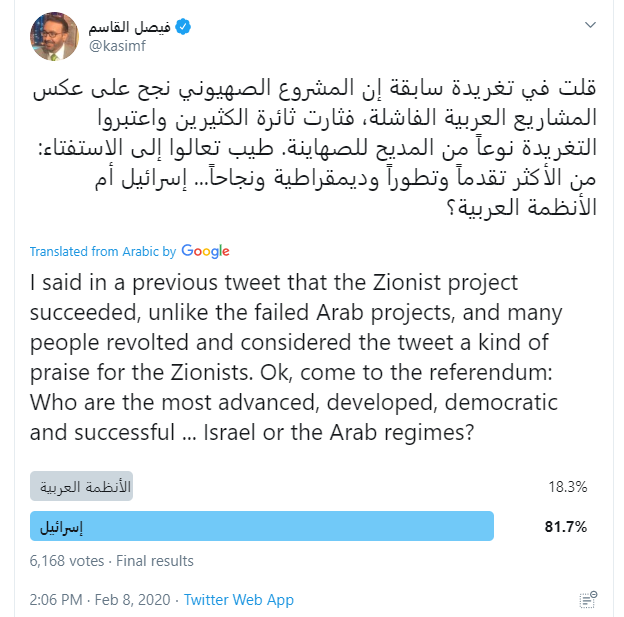624x617 pixels.
Task: Click the إسرائيل label inside the blue bar
Action: coord(61,527)
